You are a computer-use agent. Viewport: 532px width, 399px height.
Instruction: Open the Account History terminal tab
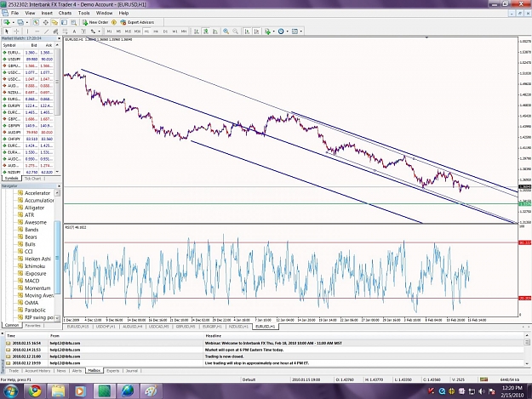(x=37, y=371)
